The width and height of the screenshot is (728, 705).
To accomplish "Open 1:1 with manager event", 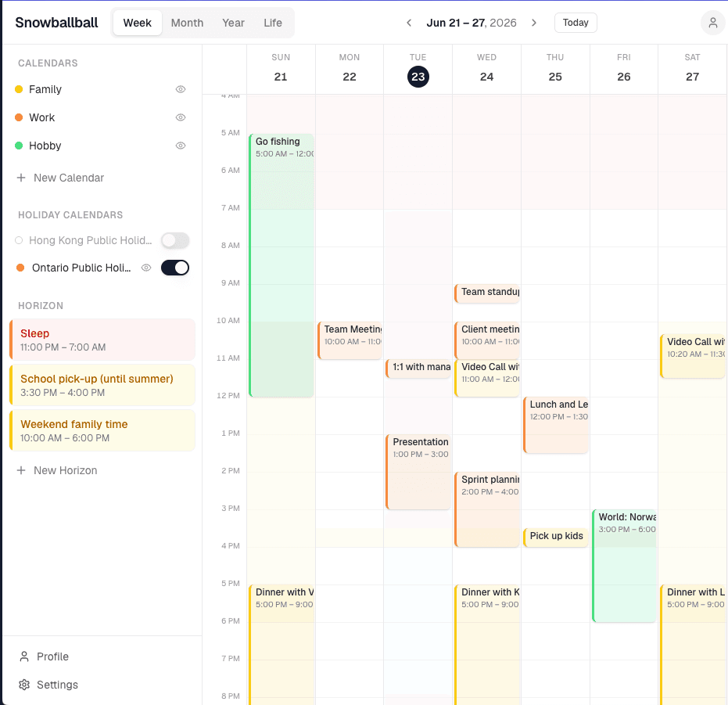I will point(418,369).
